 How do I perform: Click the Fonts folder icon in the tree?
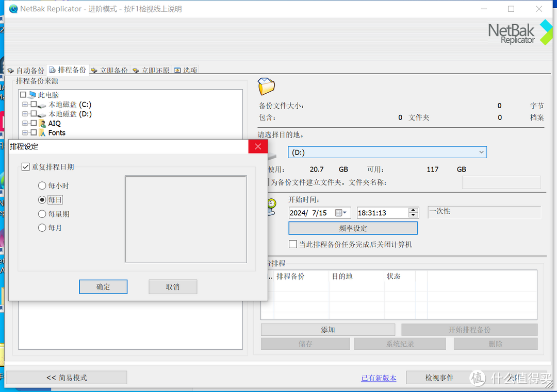pyautogui.click(x=43, y=132)
